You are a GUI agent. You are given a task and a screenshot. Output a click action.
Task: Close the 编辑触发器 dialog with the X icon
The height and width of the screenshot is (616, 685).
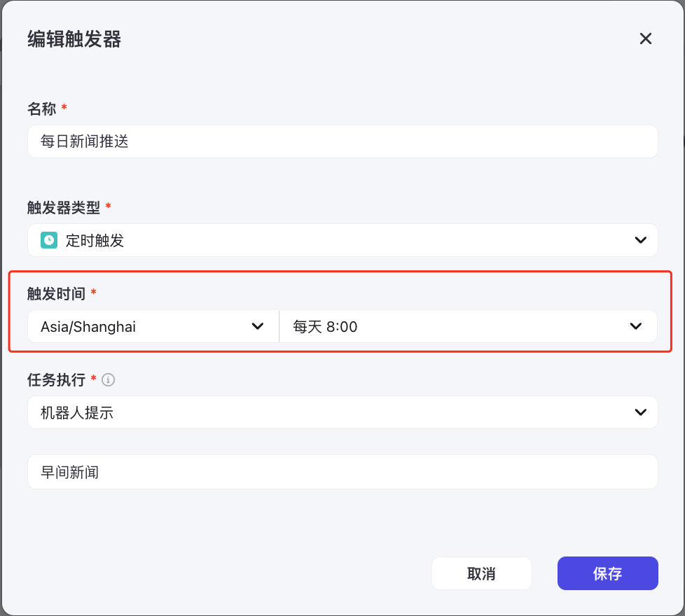pos(645,38)
